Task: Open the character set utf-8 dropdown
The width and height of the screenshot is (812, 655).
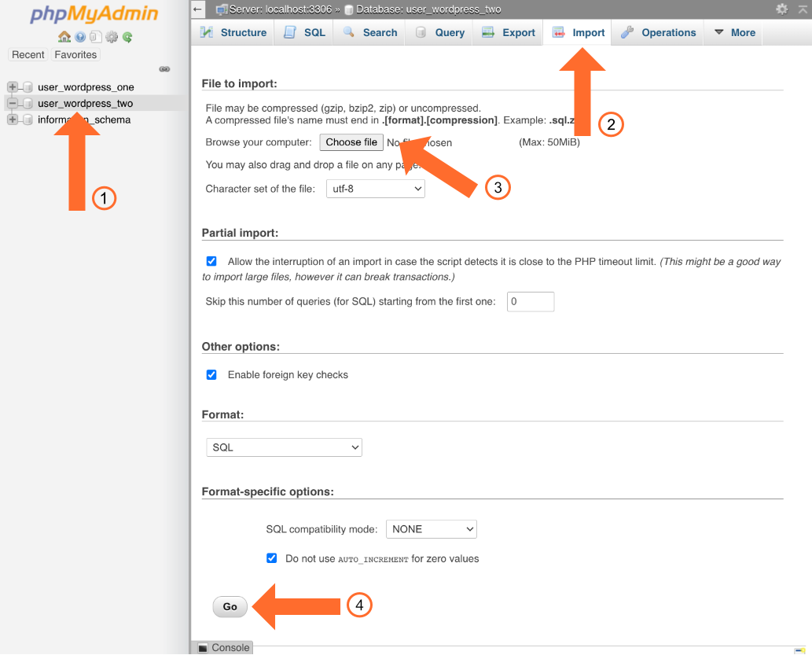Action: pos(375,189)
